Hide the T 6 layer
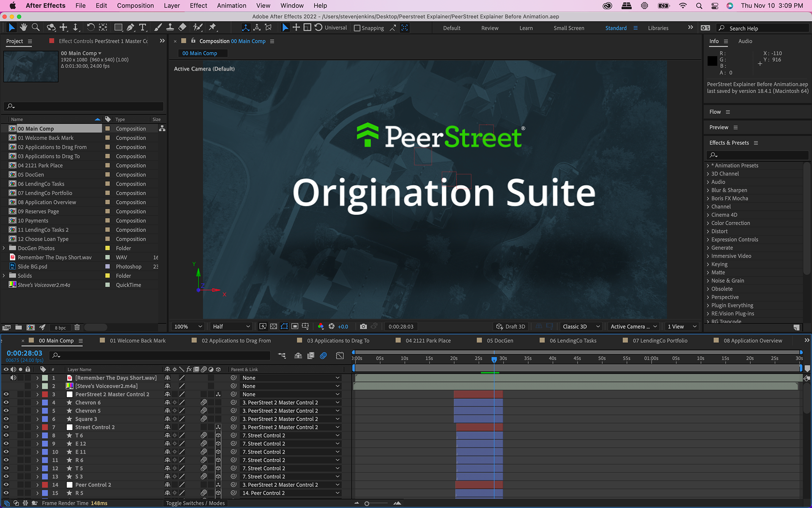 coord(6,436)
